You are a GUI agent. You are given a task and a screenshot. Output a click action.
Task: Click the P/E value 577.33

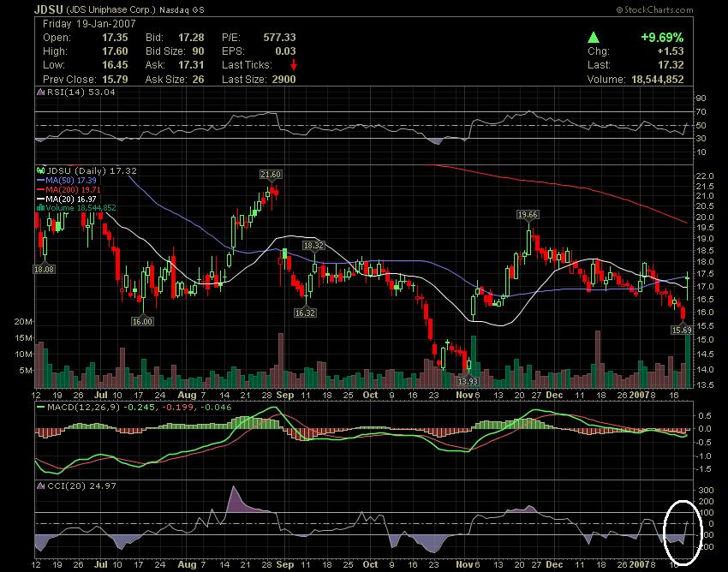pyautogui.click(x=279, y=38)
